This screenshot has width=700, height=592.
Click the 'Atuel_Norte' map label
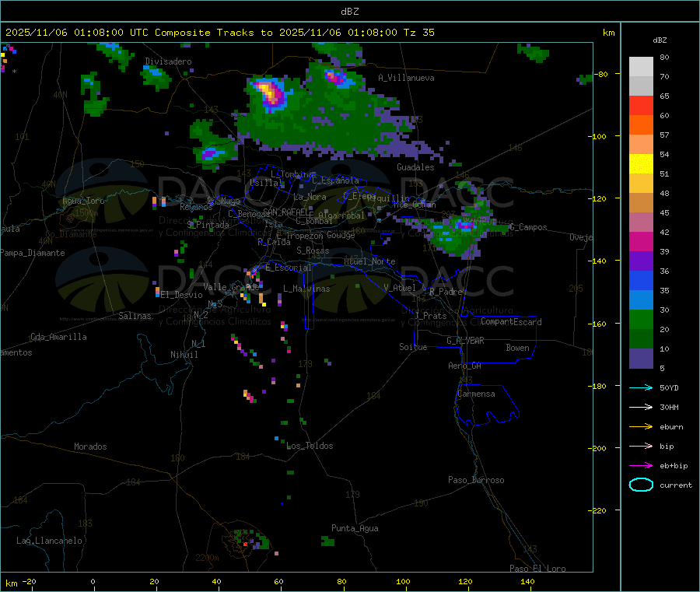pyautogui.click(x=369, y=261)
